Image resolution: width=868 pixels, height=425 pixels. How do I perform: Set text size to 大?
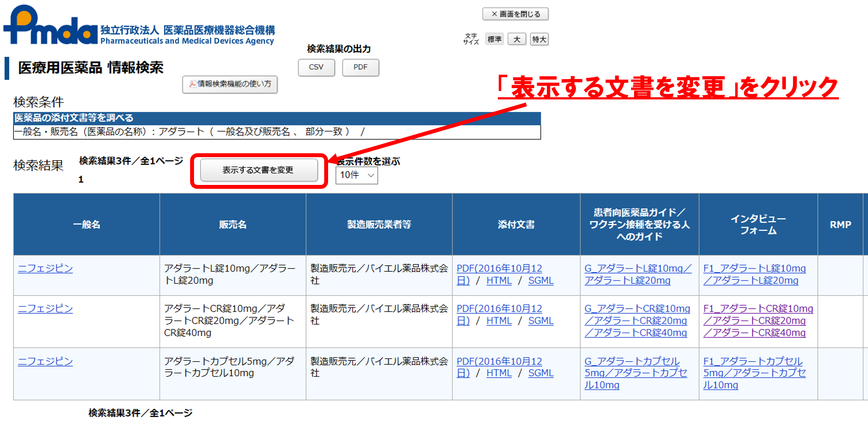[517, 39]
